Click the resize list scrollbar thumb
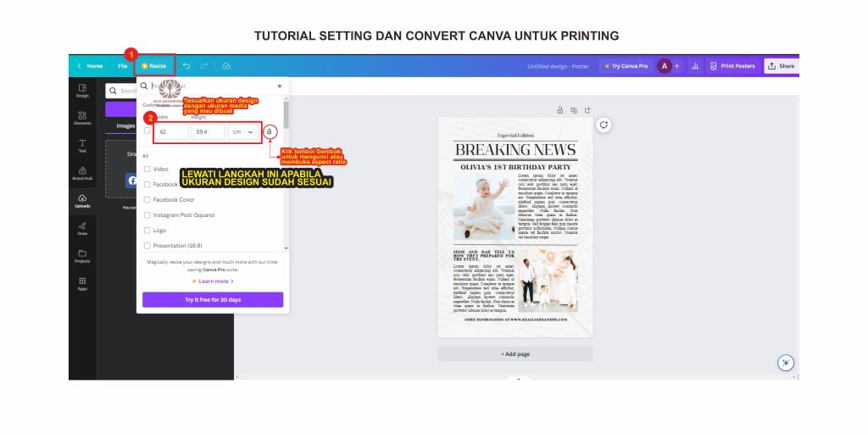 [287, 114]
